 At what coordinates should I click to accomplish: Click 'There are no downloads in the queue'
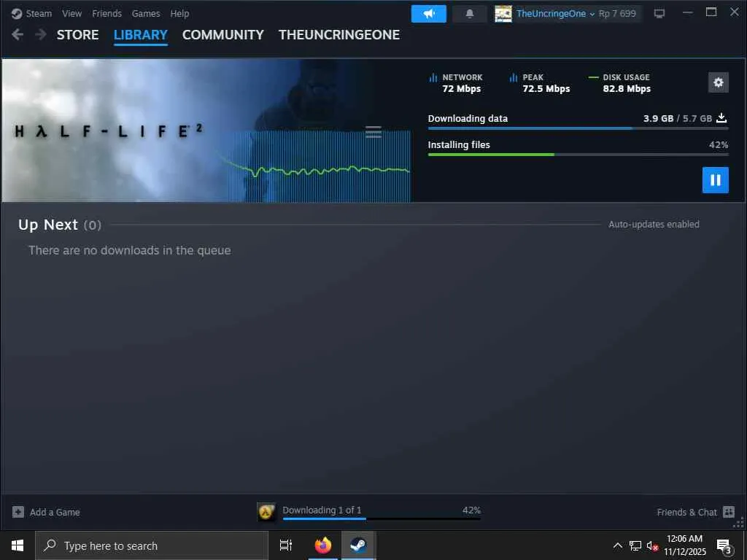tap(130, 251)
